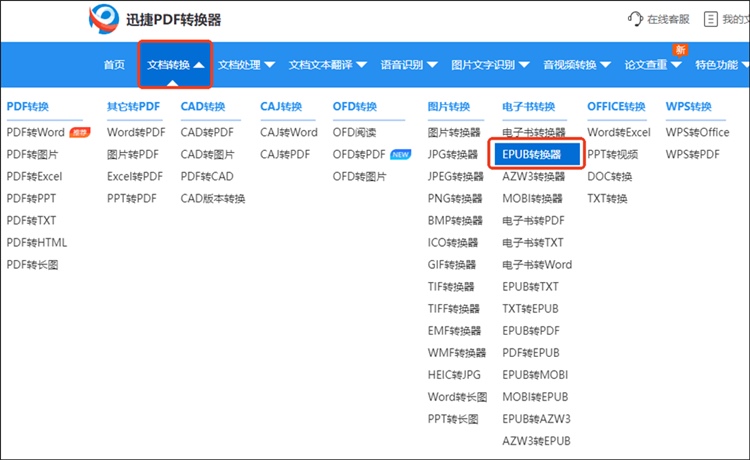
Task: Open 在线客服 headset support icon
Action: pos(635,19)
